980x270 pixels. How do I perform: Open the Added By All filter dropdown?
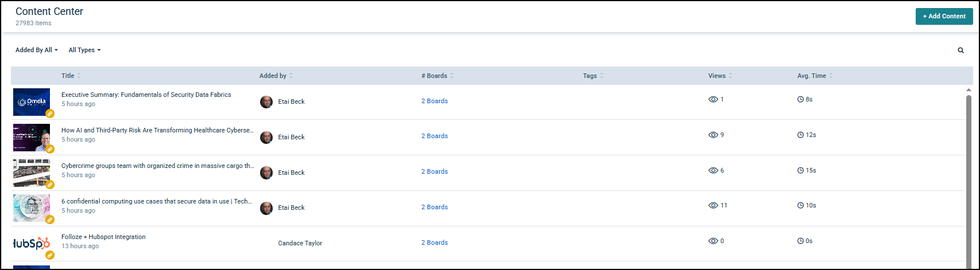pos(37,50)
